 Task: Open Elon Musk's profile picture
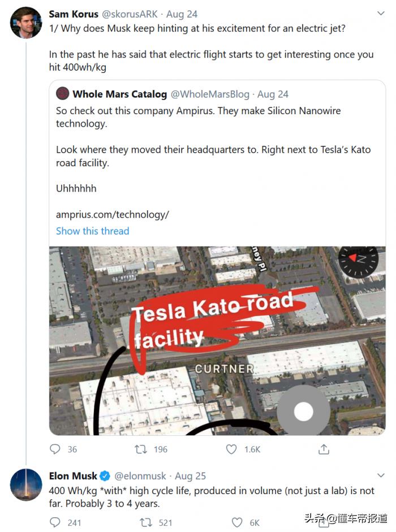click(x=26, y=485)
